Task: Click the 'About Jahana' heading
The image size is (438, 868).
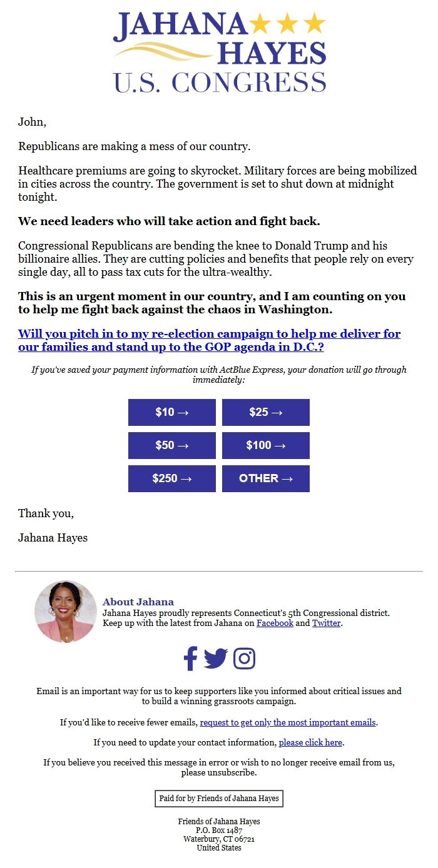Action: click(x=138, y=602)
